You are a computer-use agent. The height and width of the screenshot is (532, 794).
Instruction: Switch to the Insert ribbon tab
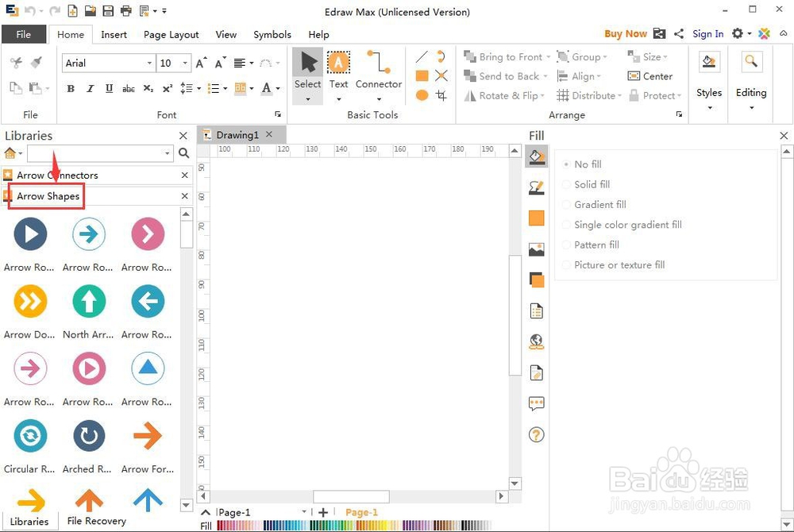click(114, 34)
